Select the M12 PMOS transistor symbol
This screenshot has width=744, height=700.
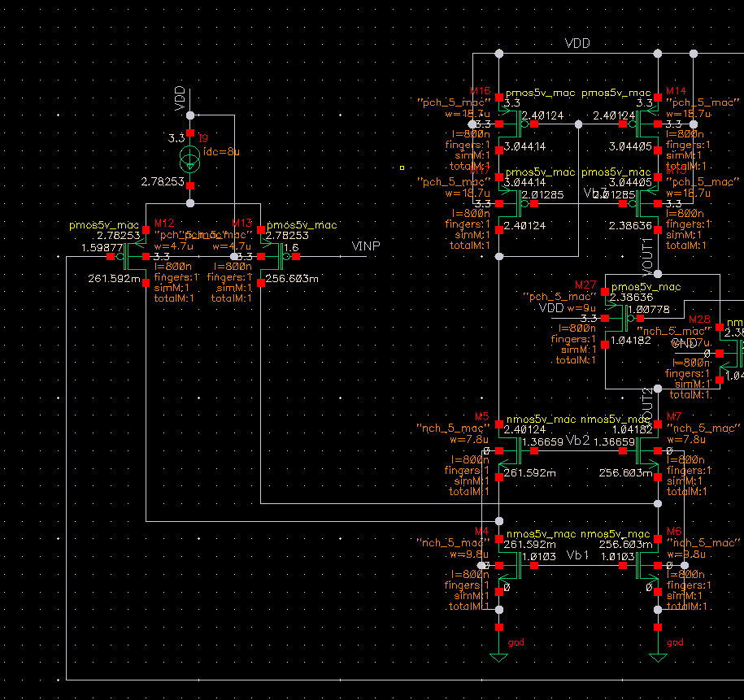[129, 257]
